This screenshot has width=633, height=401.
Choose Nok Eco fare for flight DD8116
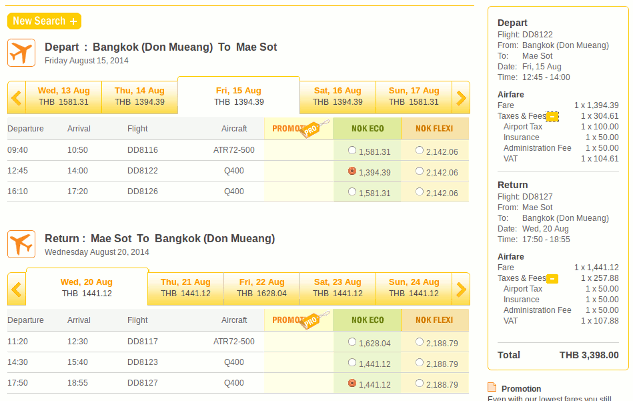[352, 150]
